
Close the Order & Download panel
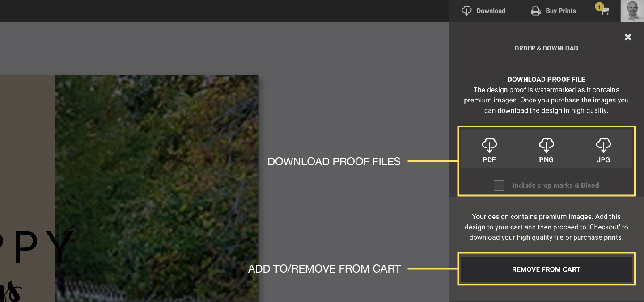(x=628, y=37)
